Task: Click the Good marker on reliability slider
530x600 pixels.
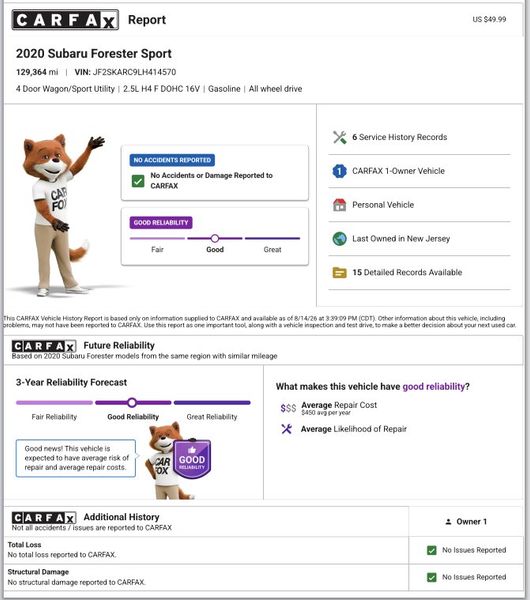Action: [215, 238]
